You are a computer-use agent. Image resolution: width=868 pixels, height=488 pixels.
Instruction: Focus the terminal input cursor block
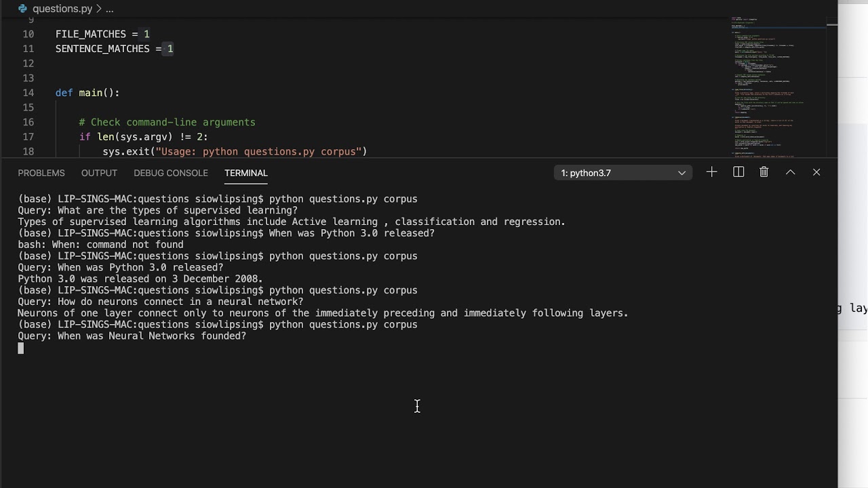click(x=21, y=348)
